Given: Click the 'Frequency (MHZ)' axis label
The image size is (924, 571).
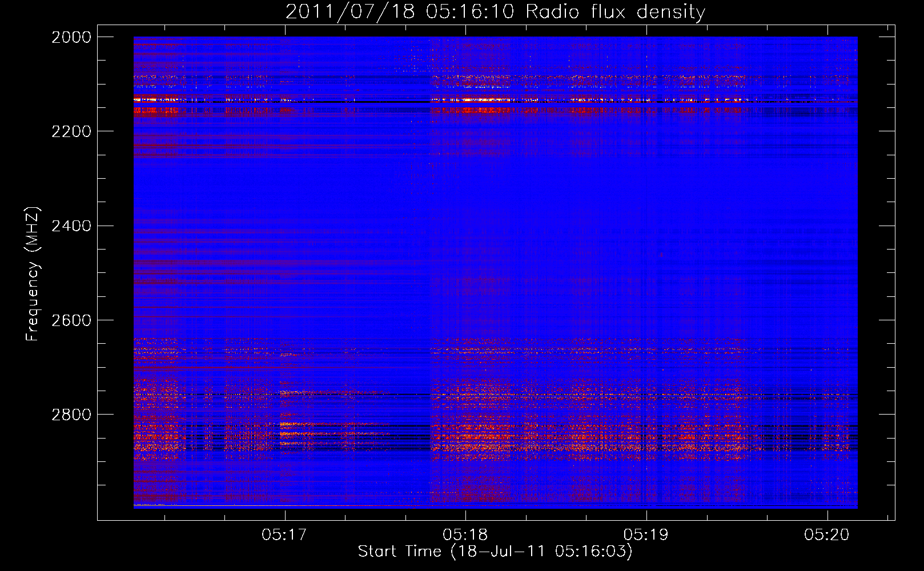Looking at the screenshot, I should [33, 274].
